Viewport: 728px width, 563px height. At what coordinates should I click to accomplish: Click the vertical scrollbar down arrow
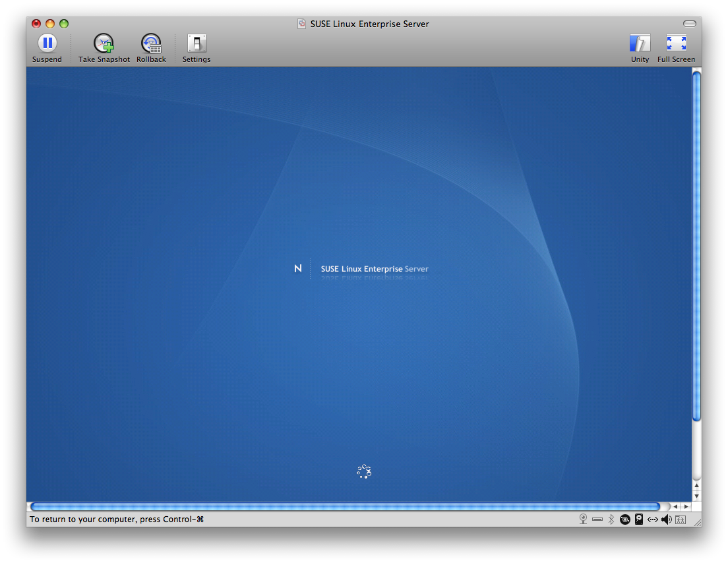coord(696,496)
